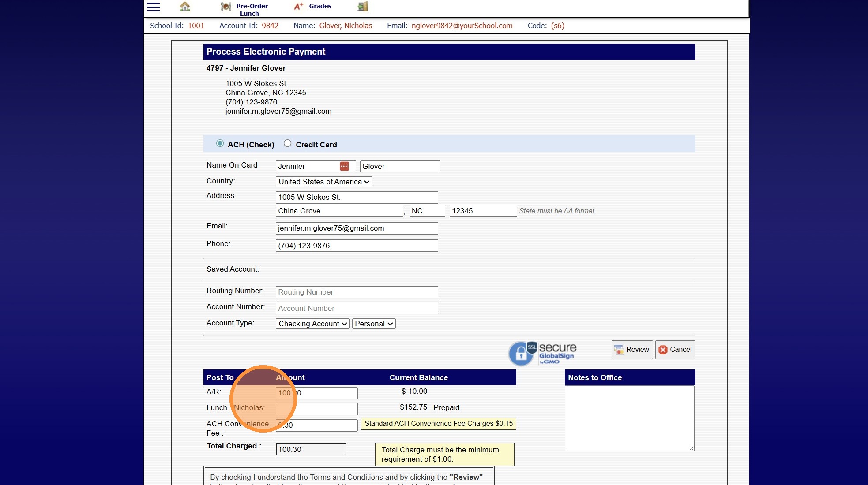Go to the home page icon
868x485 pixels.
coord(185,7)
